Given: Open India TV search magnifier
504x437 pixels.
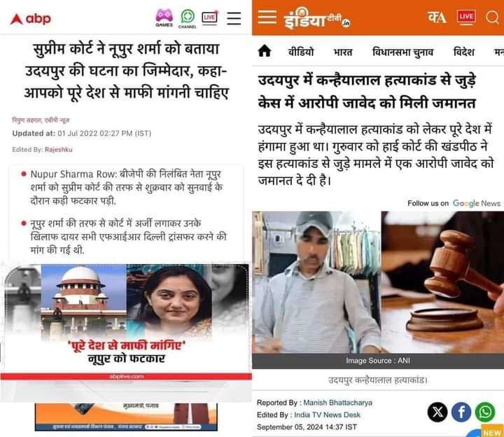Looking at the screenshot, I should click(492, 17).
